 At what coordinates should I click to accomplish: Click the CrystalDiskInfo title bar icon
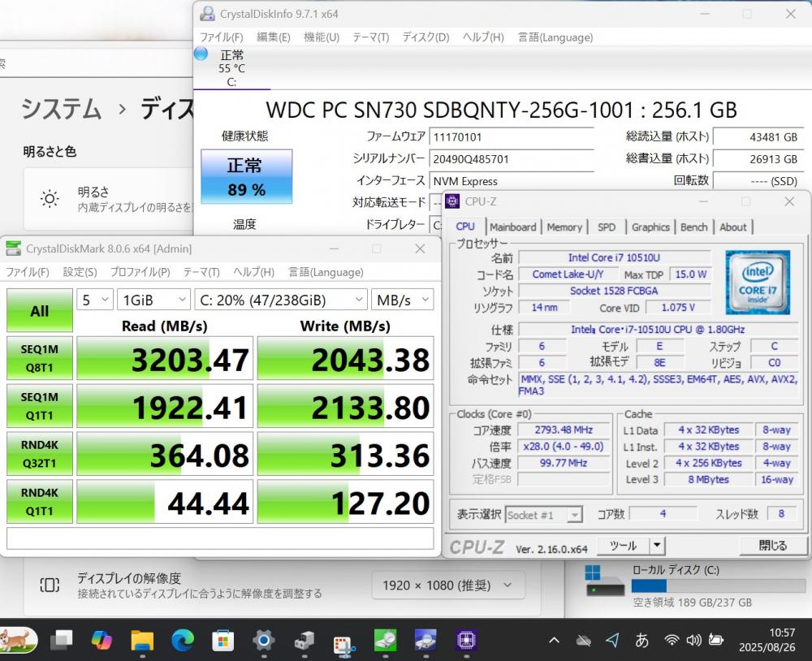(x=207, y=14)
